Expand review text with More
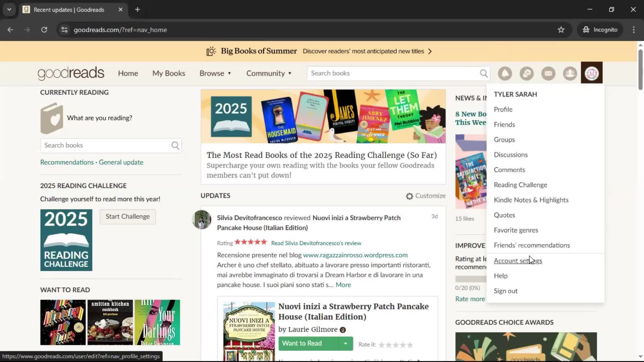 [x=343, y=285]
